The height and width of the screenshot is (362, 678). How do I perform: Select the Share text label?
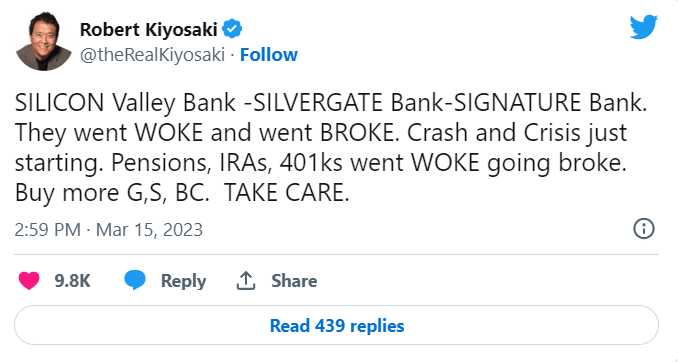pos(294,281)
